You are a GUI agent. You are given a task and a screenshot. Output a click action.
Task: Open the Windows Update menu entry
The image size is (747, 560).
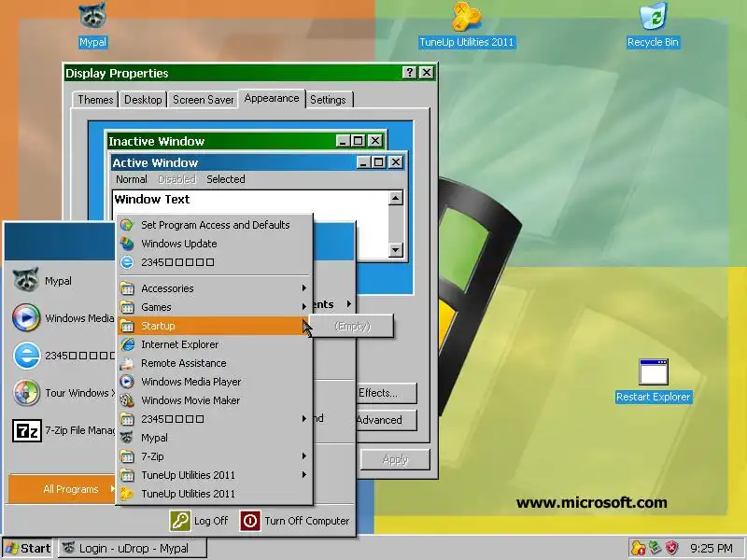(x=215, y=244)
